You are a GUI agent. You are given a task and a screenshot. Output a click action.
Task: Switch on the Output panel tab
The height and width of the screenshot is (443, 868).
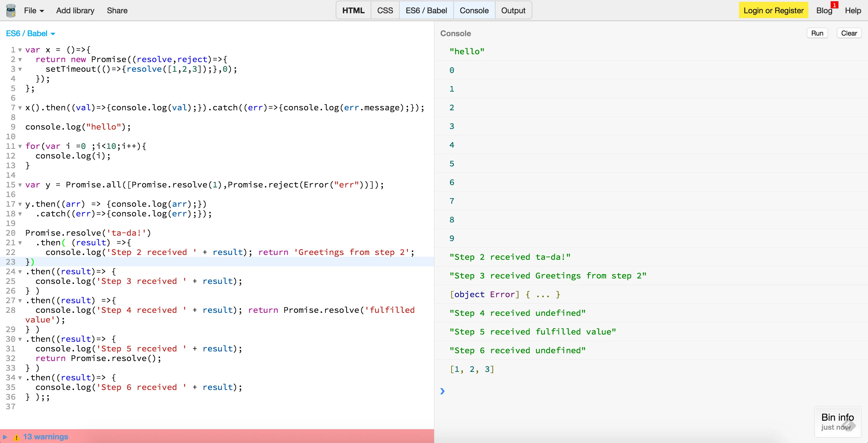coord(513,11)
